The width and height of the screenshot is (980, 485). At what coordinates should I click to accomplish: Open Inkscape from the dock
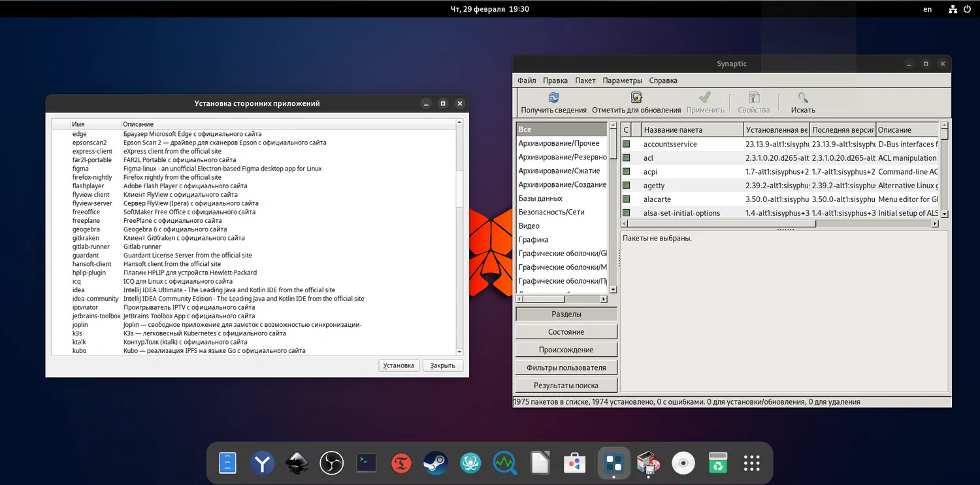[297, 463]
